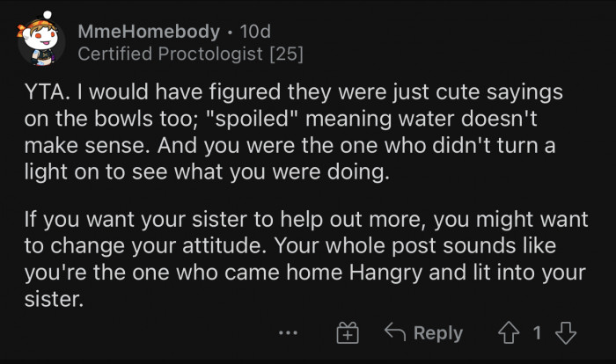Click the Certified Proctologist [25] flair

point(190,55)
